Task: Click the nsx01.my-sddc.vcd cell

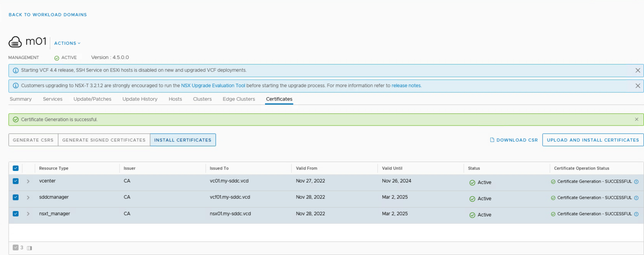Action: 231,214
